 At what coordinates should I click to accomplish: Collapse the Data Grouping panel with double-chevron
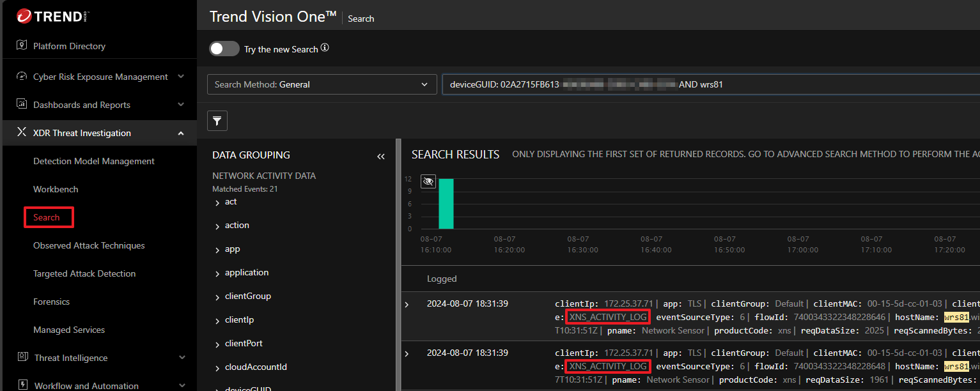[381, 156]
